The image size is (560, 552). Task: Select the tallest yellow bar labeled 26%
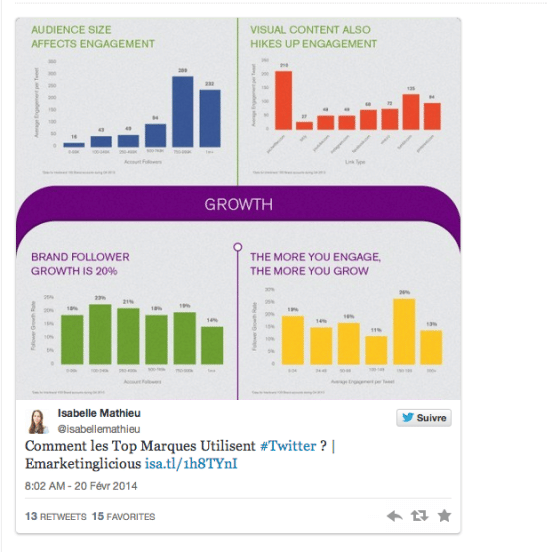404,332
